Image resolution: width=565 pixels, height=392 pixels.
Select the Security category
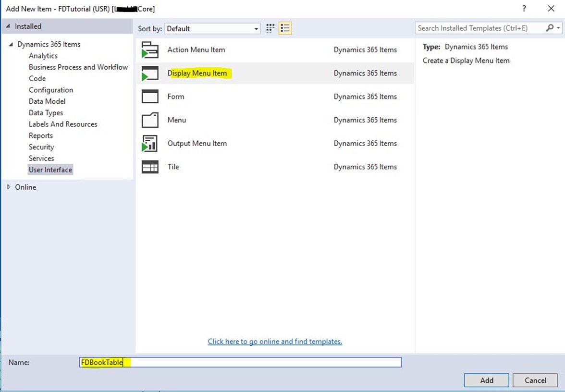pyautogui.click(x=41, y=147)
